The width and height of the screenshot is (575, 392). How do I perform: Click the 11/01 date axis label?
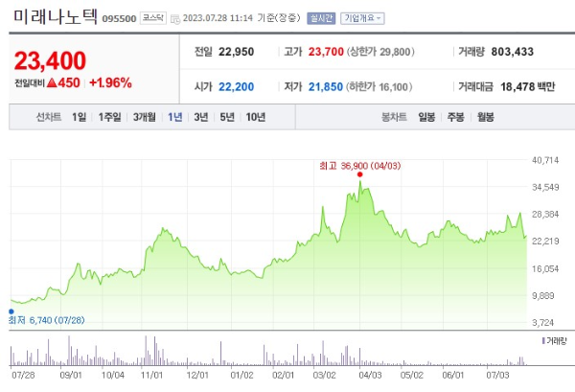click(151, 375)
